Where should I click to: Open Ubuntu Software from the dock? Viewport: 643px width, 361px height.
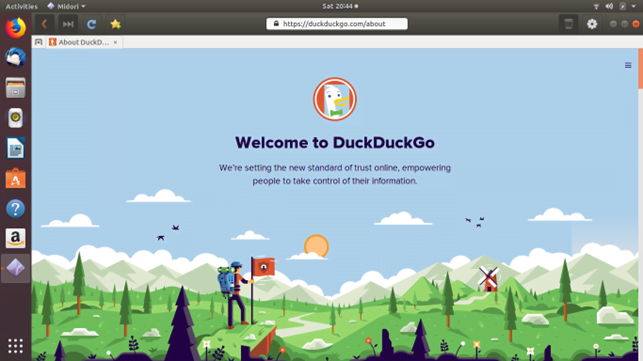point(16,178)
